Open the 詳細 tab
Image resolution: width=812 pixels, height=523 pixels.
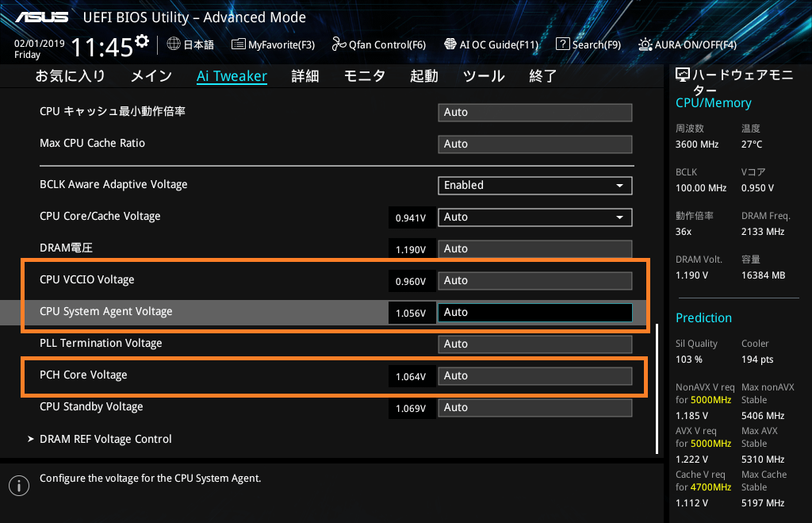305,76
